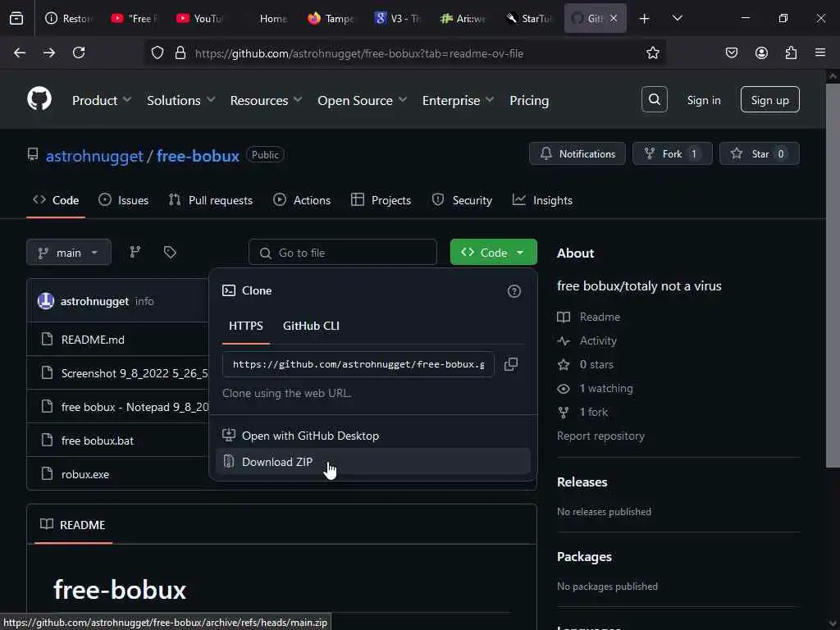Click the Firefox forward arrow
840x630 pixels.
click(x=48, y=53)
